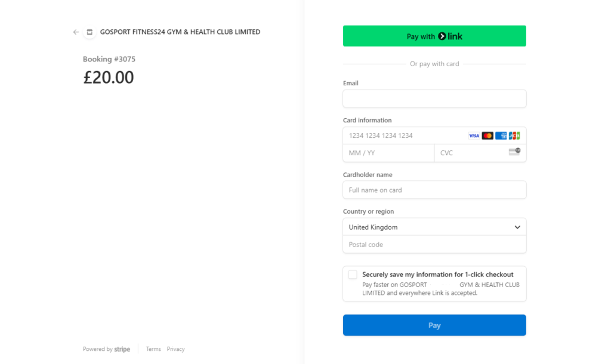Focus the Email input field
611x364 pixels.
click(x=434, y=98)
